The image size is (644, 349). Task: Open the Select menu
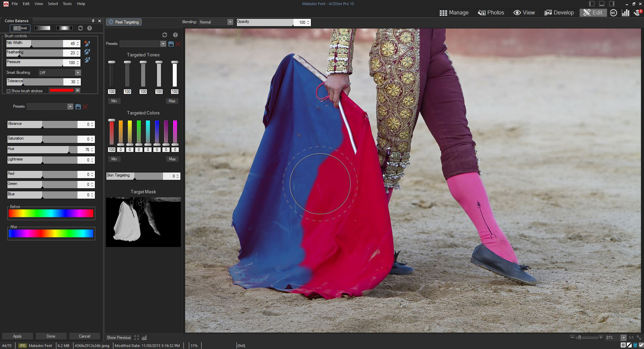pyautogui.click(x=53, y=4)
